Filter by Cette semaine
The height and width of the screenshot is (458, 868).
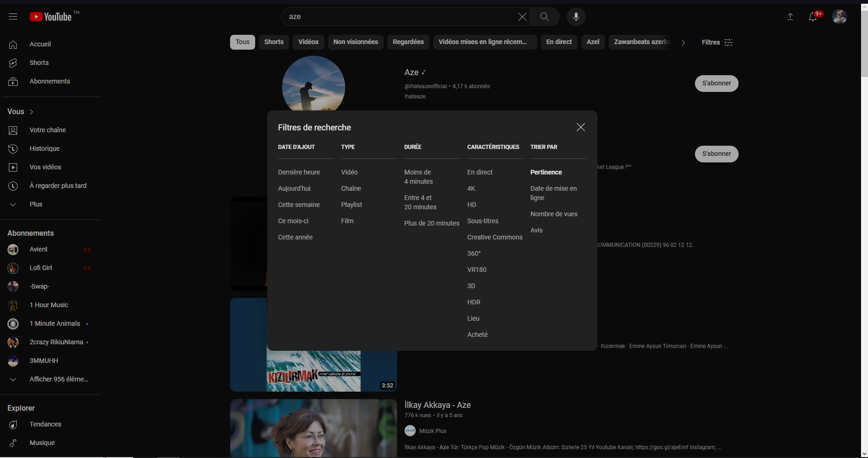299,205
